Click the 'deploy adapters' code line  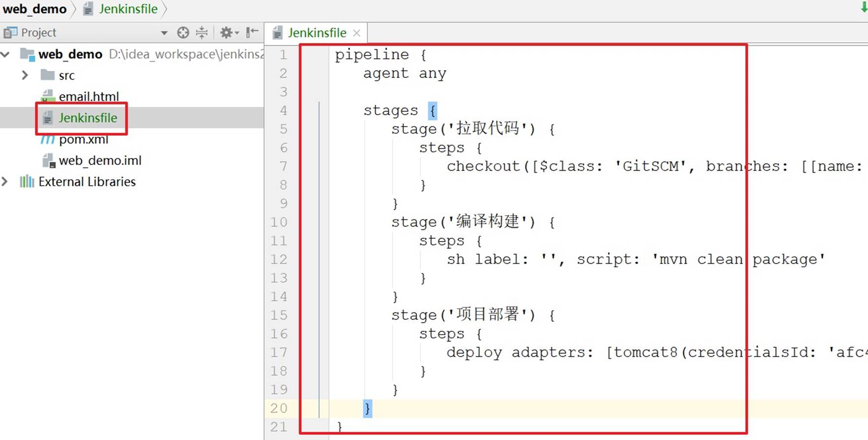[x=657, y=352]
